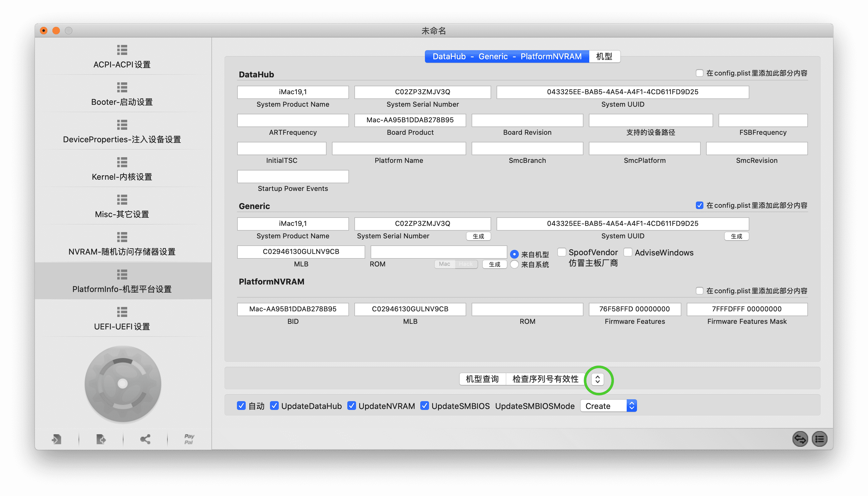Select the DataHub - Generic - PlatformNVRAM tab
The width and height of the screenshot is (868, 496).
pos(507,56)
